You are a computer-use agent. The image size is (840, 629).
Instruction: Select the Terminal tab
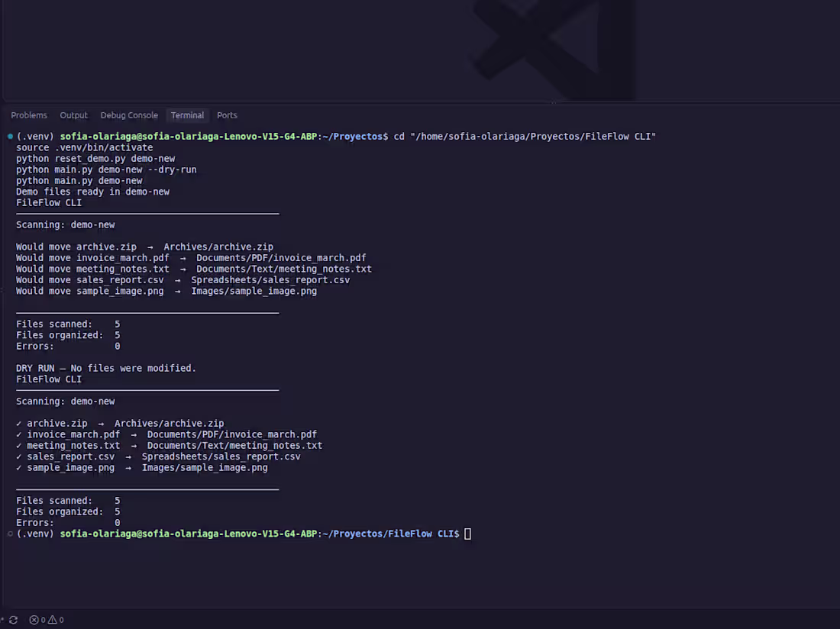tap(187, 115)
